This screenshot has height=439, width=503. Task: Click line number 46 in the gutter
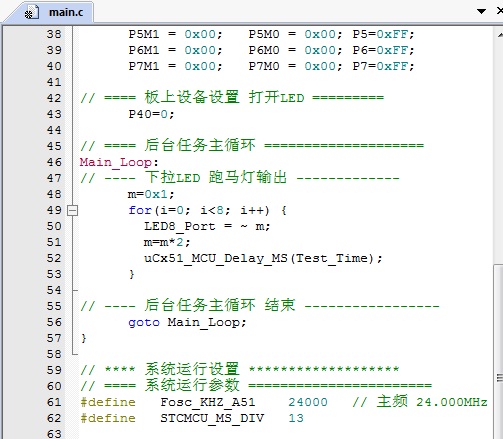(54, 162)
